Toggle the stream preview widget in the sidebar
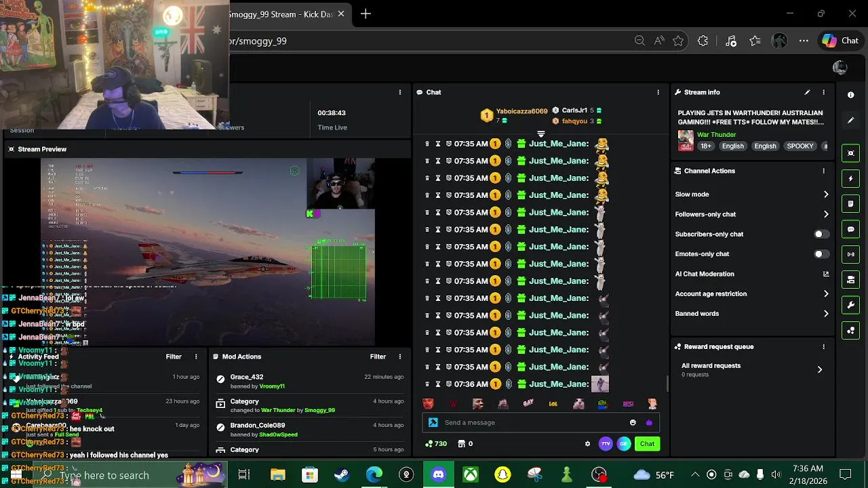 851,153
